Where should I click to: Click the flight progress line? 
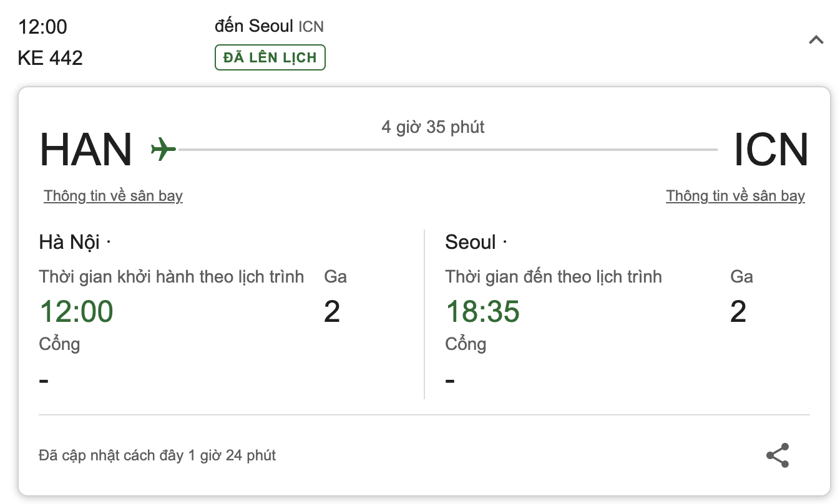[447, 150]
